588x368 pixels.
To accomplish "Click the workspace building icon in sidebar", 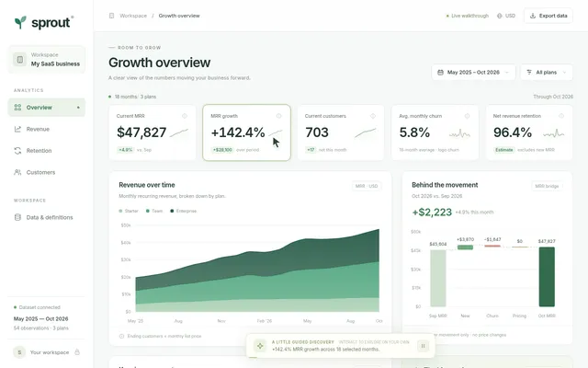I will 20,59.
